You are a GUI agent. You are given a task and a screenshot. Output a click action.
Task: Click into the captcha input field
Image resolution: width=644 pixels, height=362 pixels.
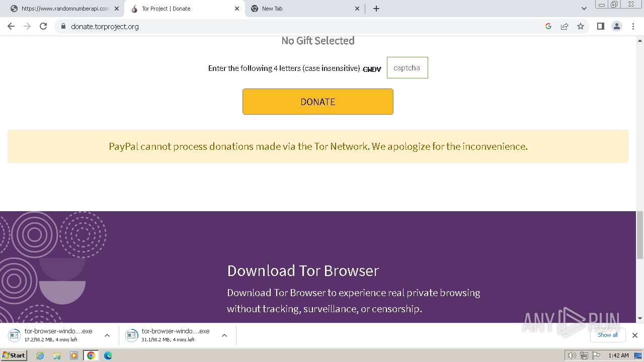(408, 68)
